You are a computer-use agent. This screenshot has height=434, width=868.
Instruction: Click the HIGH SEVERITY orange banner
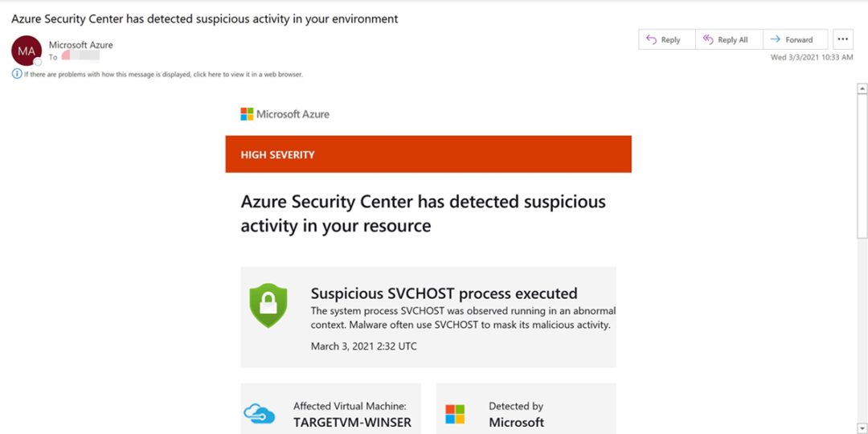(x=428, y=154)
